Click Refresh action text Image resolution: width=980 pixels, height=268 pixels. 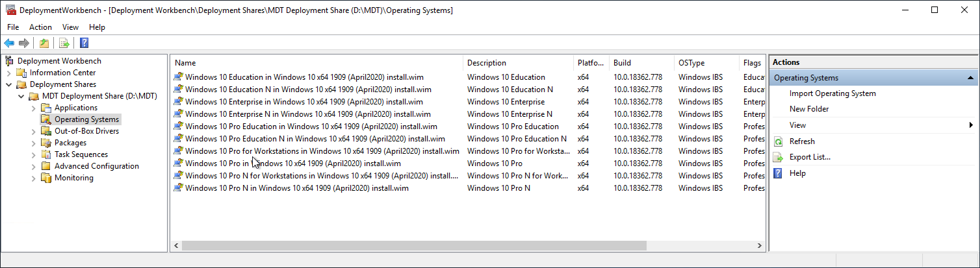pos(802,141)
